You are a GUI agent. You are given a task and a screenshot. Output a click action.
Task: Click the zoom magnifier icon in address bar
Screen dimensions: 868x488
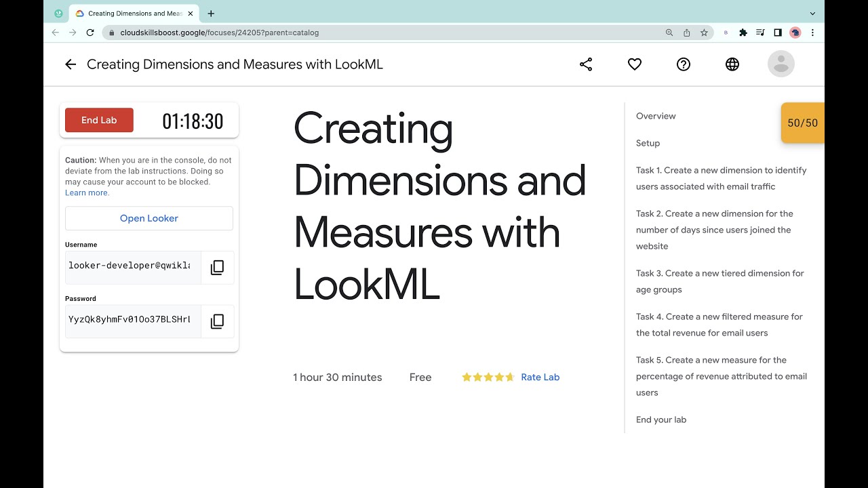pyautogui.click(x=669, y=33)
